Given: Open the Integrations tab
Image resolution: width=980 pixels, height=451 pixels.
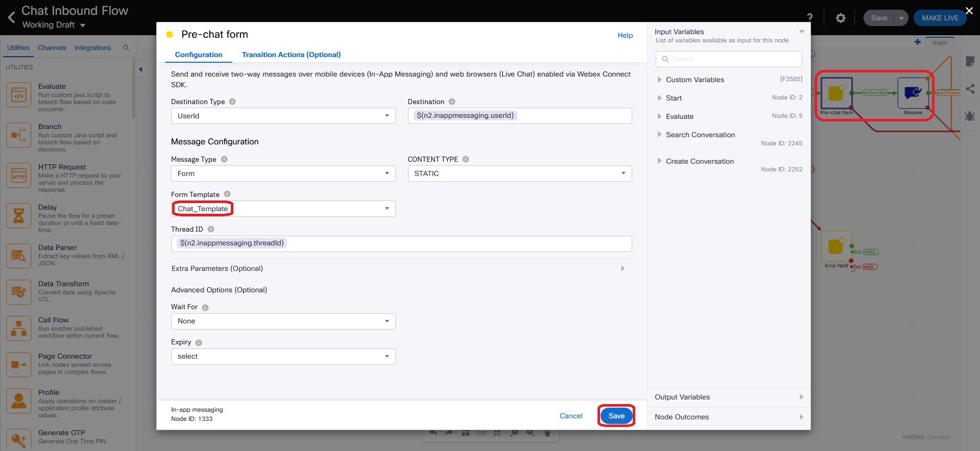Looking at the screenshot, I should pyautogui.click(x=92, y=47).
